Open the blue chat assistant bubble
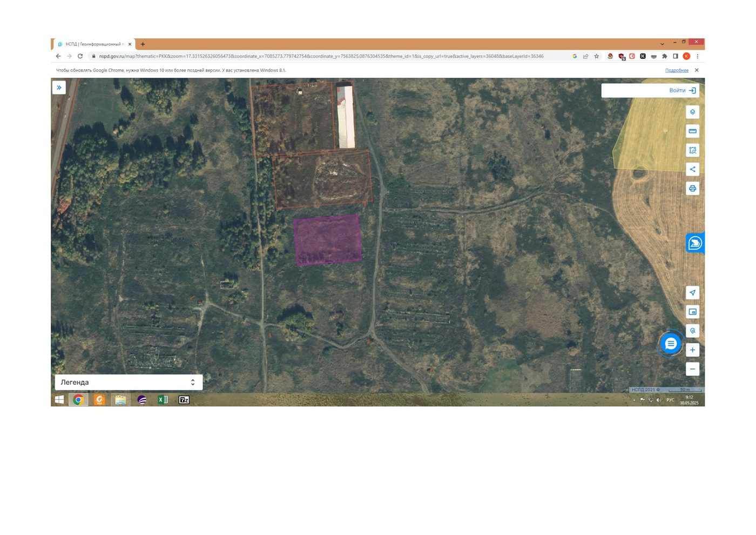The width and height of the screenshot is (756, 535). pos(671,343)
